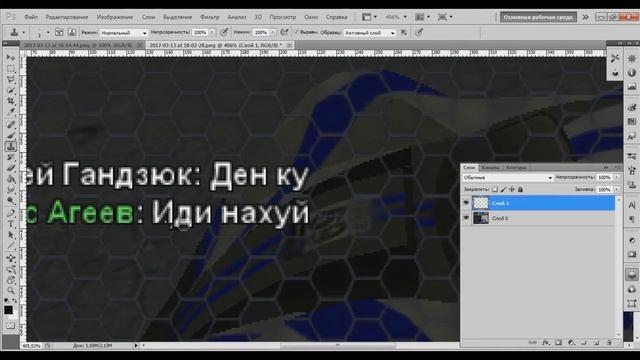Select the Lasso tool
The image size is (640, 360).
click(11, 79)
